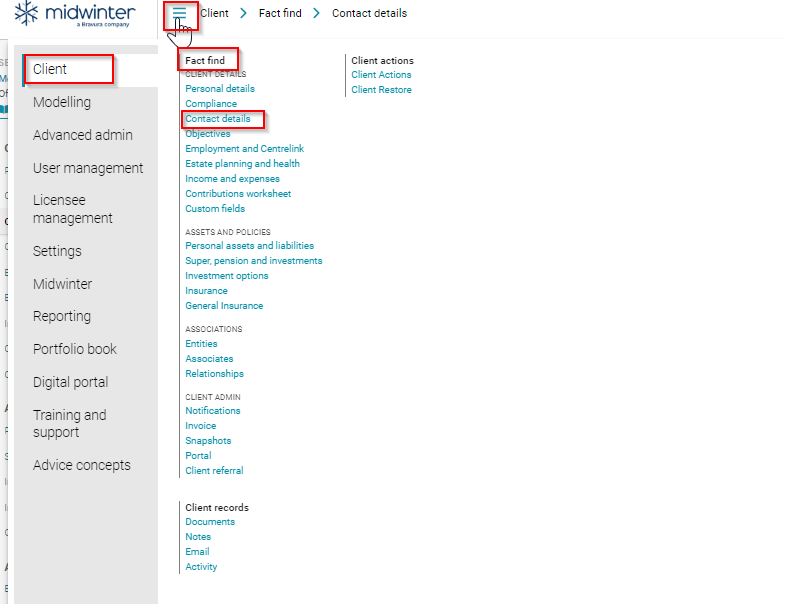Image resolution: width=785 pixels, height=604 pixels.
Task: Open Estate planning and health link
Action: [x=242, y=164]
